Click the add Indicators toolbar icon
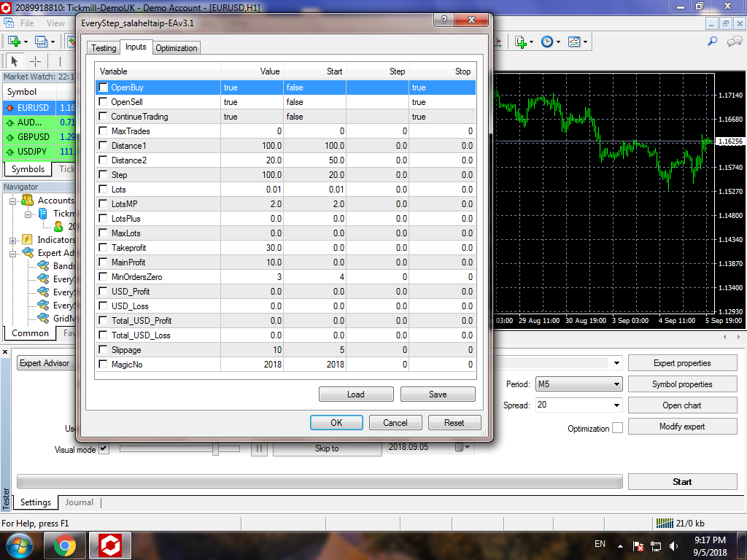 [521, 42]
